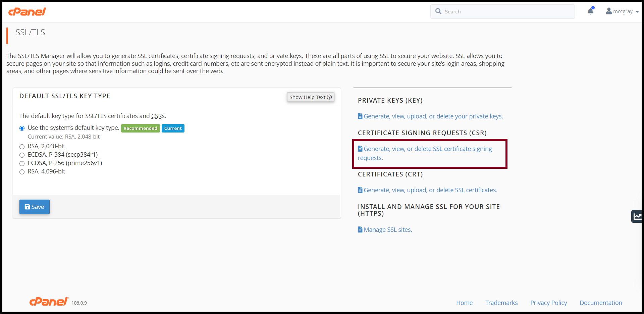Open the notifications bell

click(x=590, y=11)
